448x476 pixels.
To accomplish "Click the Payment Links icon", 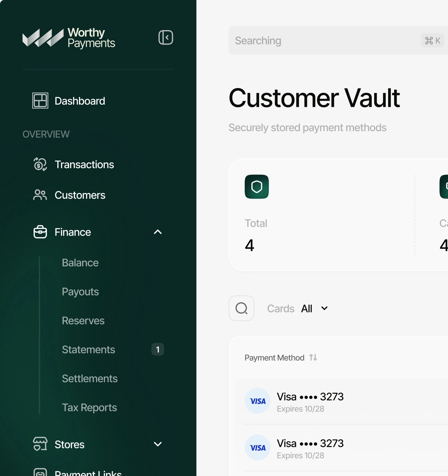I will (x=40, y=472).
